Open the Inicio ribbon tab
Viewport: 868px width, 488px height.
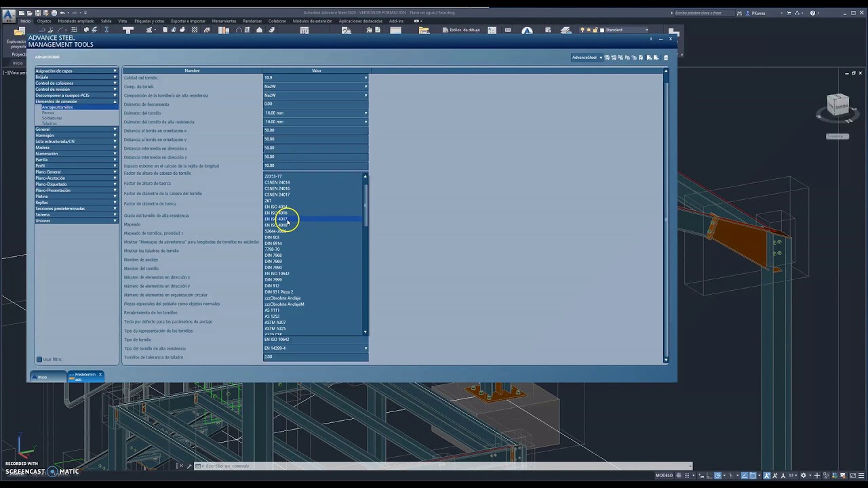click(25, 21)
